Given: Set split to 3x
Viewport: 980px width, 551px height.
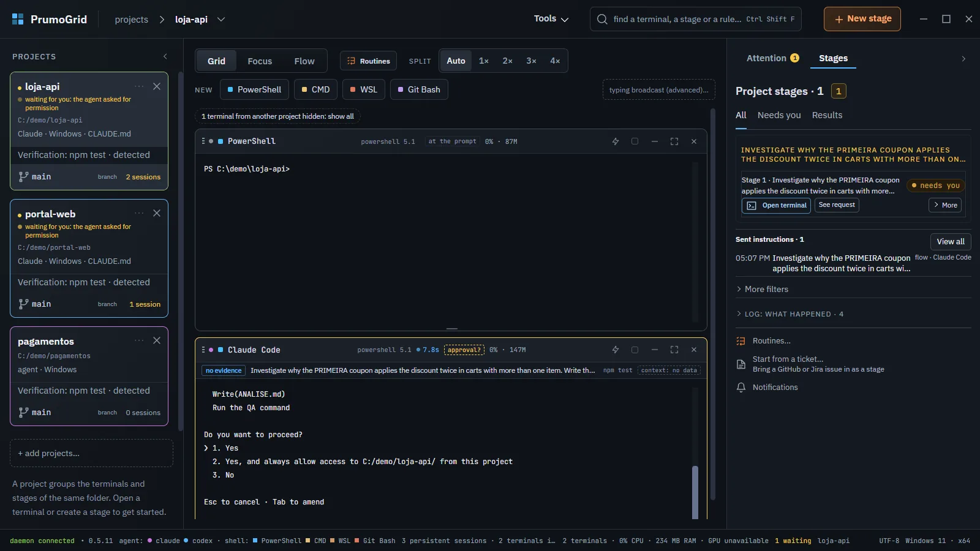Looking at the screenshot, I should (532, 61).
